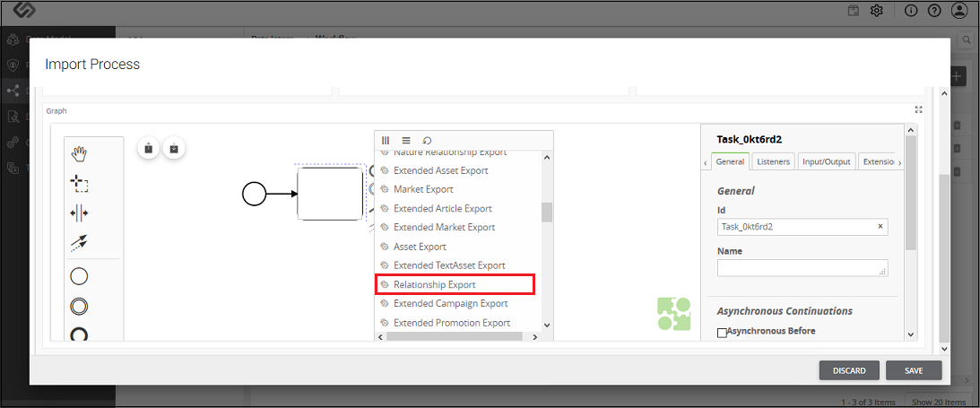Click the popup list vertical scrollbar thumb
Viewport: 980px width, 408px height.
[547, 212]
